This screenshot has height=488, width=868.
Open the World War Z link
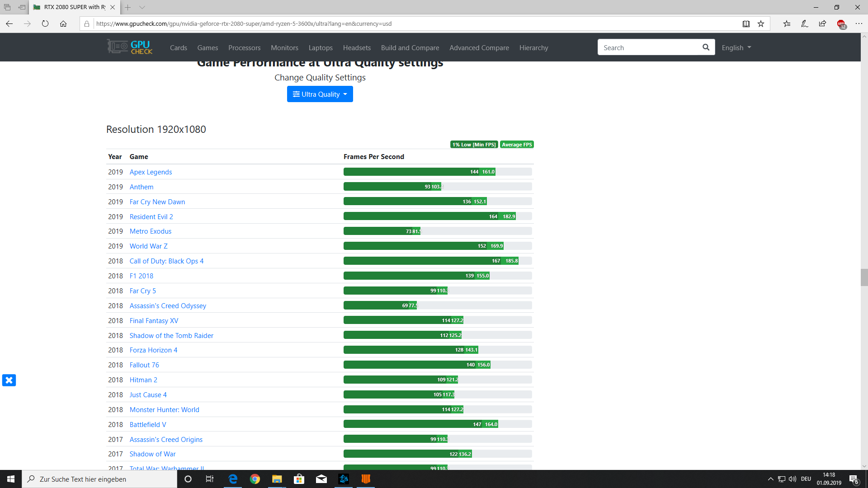point(149,246)
